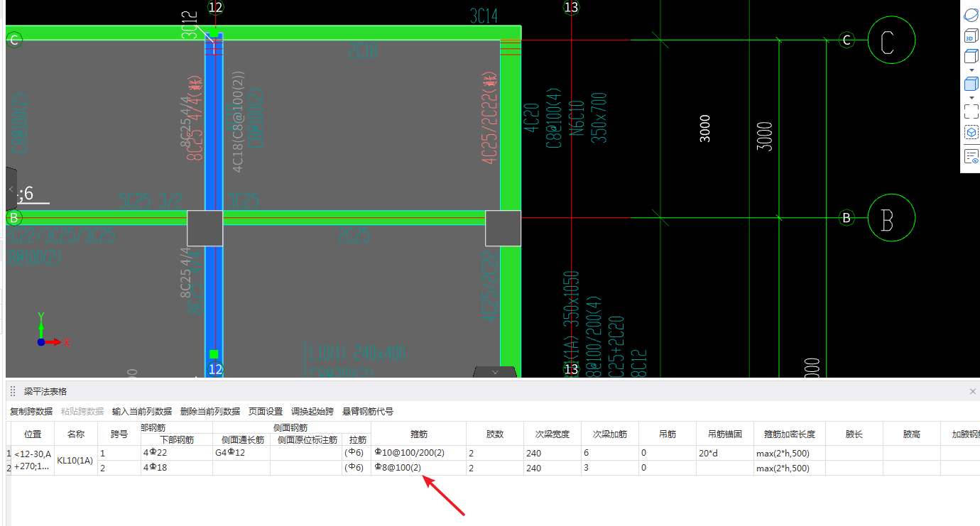
Task: Click the orbit view icon
Action: pyautogui.click(x=971, y=15)
